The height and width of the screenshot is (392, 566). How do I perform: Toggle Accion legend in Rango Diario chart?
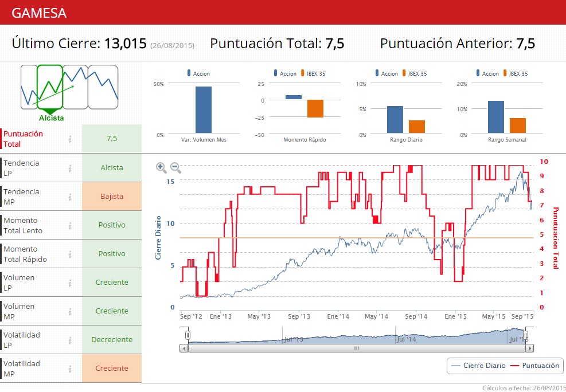pyautogui.click(x=387, y=73)
